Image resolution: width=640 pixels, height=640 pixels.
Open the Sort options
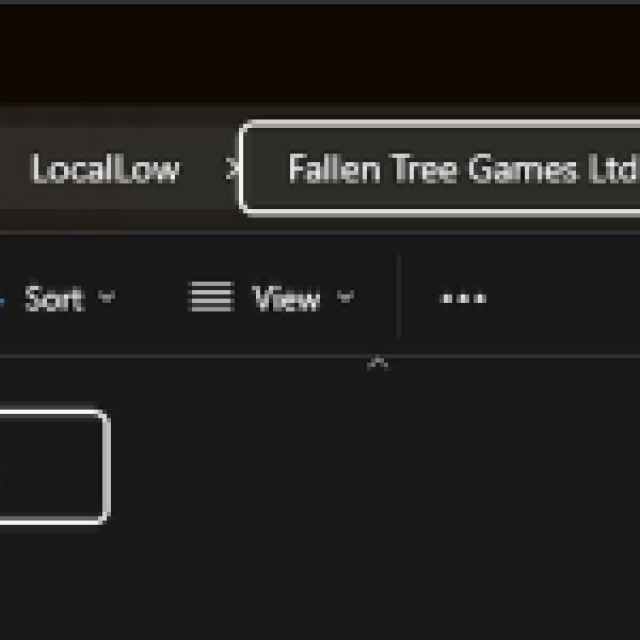55,298
